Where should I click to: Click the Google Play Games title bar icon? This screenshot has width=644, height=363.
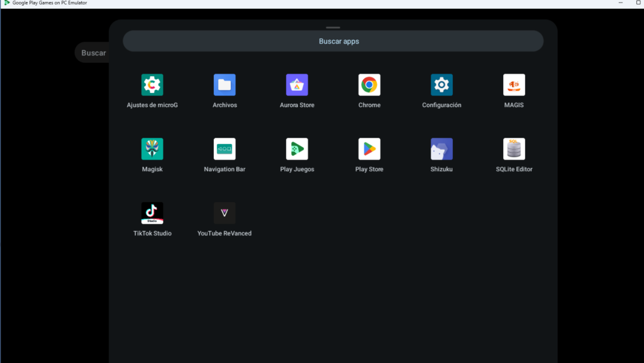click(6, 3)
